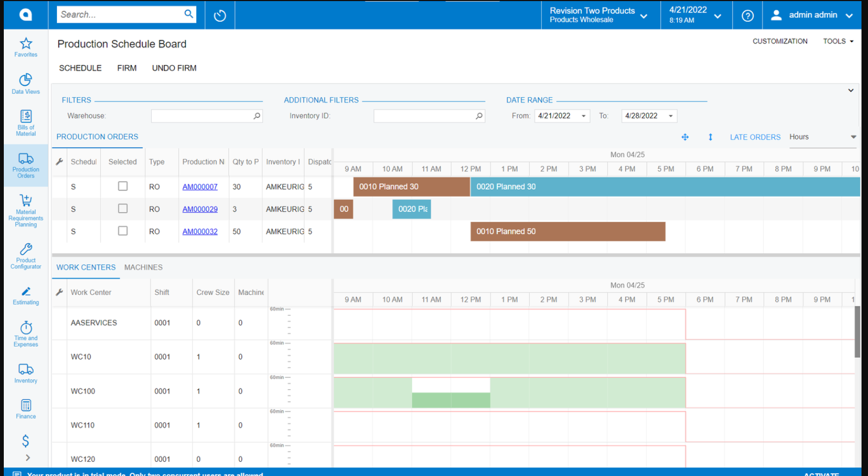Click the work centers vertical scrollbar
The height and width of the screenshot is (476, 868).
[x=857, y=332]
